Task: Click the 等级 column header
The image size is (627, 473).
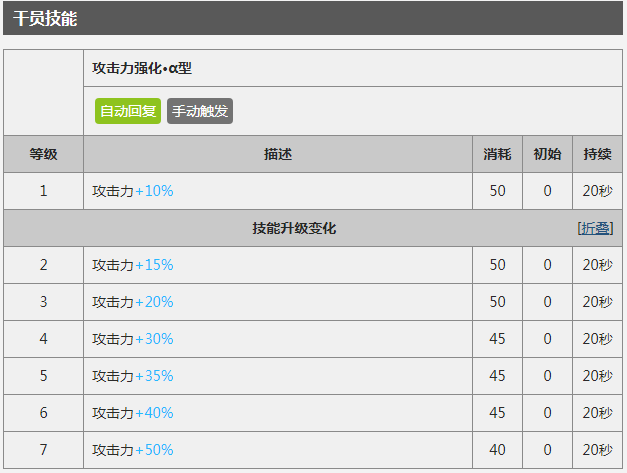Action: coord(43,154)
